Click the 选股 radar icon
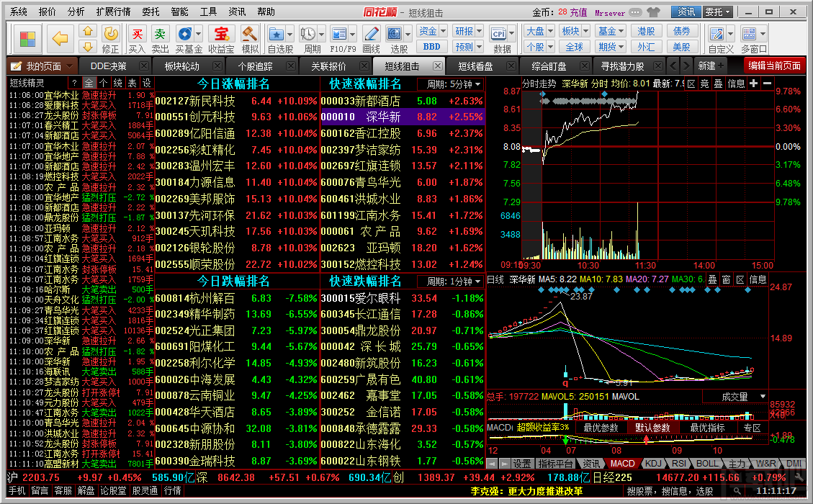Screen dimensions: 813x504 tap(394, 35)
